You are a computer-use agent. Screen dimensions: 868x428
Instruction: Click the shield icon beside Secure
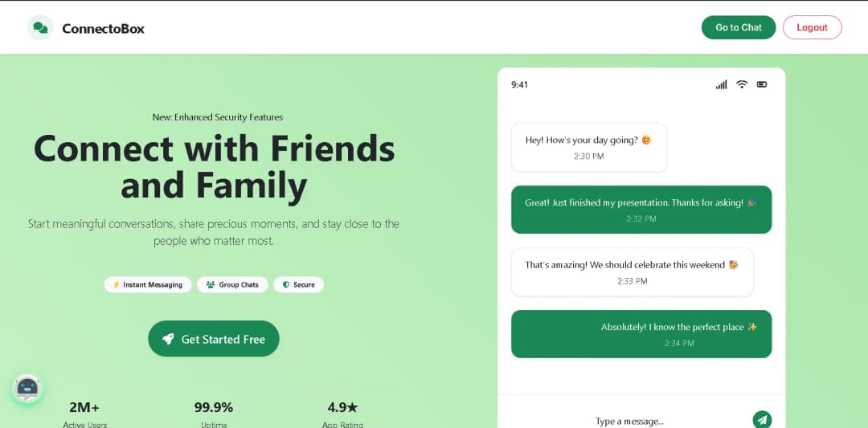click(x=285, y=284)
